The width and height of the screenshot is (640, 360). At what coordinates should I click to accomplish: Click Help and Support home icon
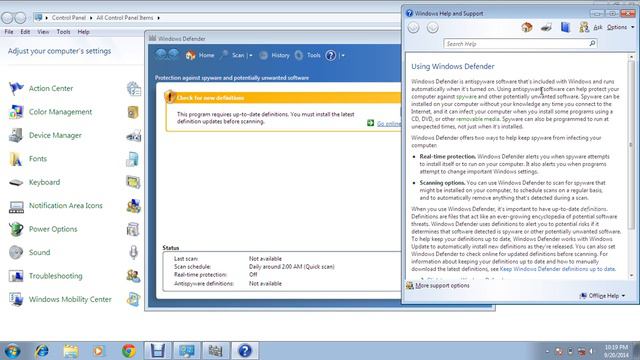pyautogui.click(x=527, y=27)
